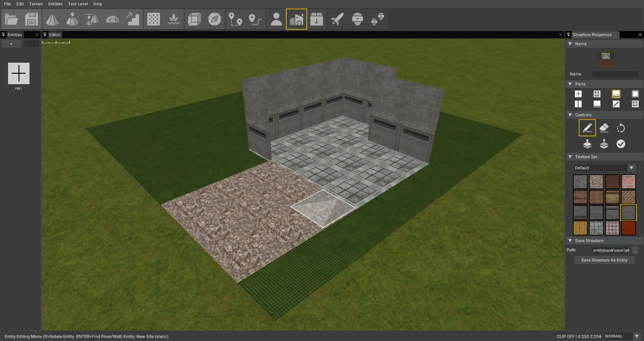Select the raise terrain tool
Screen dimensions: 644x341
coord(92,19)
